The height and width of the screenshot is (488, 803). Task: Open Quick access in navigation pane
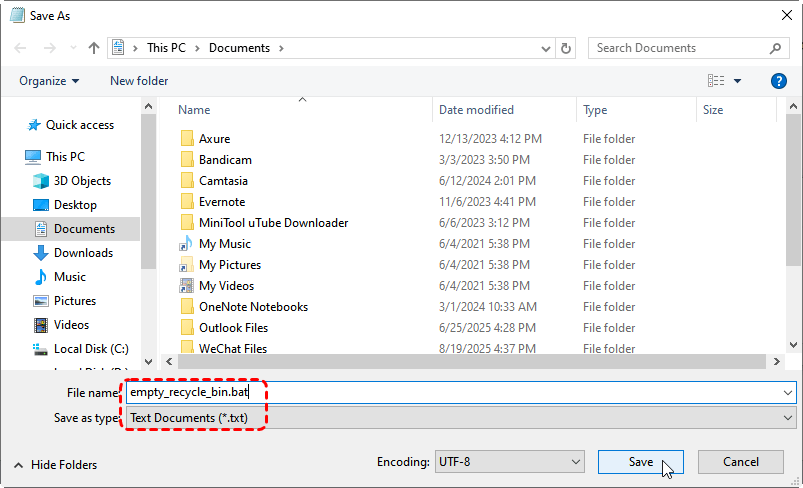point(79,125)
